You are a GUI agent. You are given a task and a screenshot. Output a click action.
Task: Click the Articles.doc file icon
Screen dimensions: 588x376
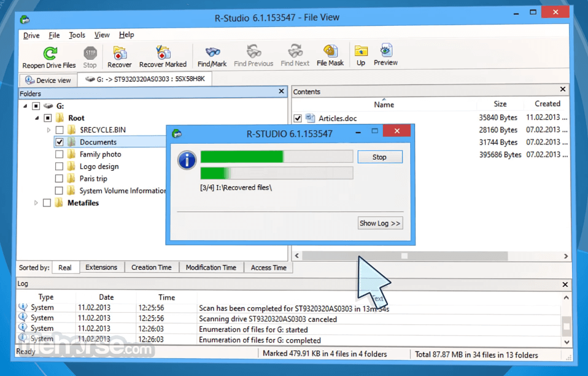310,118
